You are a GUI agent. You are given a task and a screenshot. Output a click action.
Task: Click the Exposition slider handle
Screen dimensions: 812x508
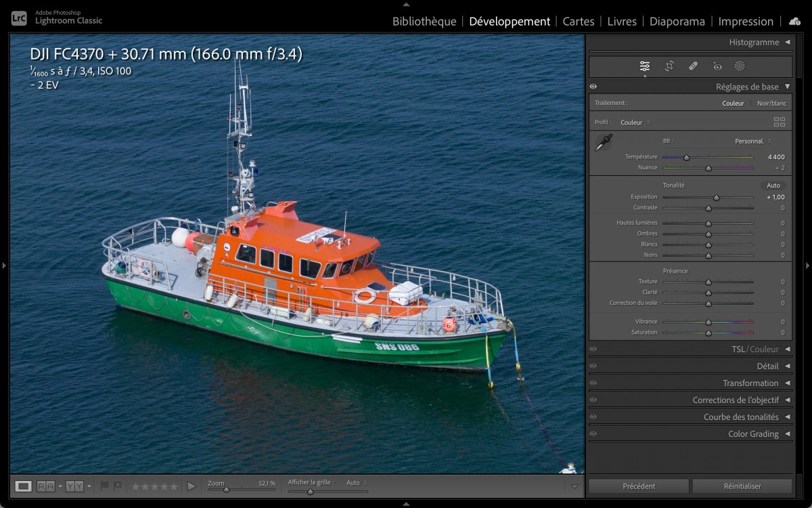pyautogui.click(x=716, y=198)
